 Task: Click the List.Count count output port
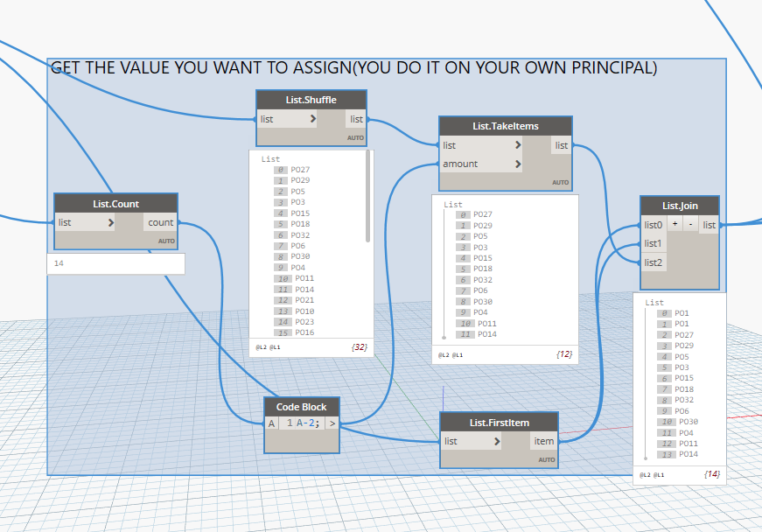point(160,222)
